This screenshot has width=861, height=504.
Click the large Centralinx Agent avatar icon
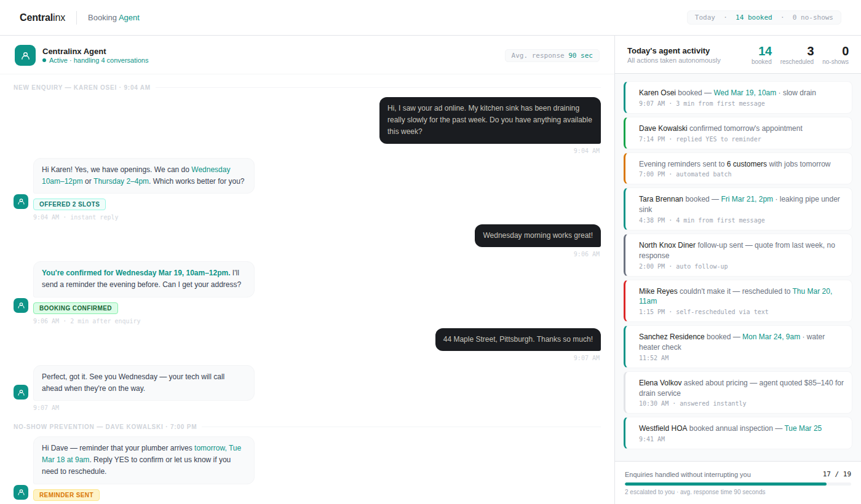click(x=25, y=55)
